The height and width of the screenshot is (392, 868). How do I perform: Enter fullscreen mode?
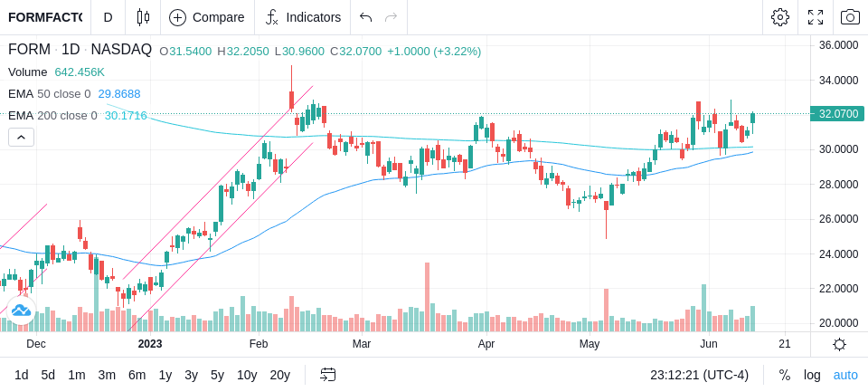pos(816,17)
